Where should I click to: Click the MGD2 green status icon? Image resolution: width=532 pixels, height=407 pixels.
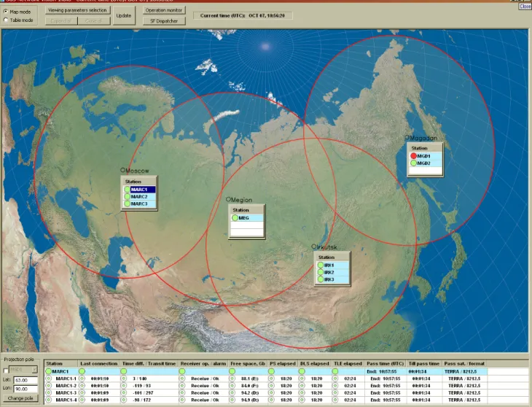click(413, 163)
